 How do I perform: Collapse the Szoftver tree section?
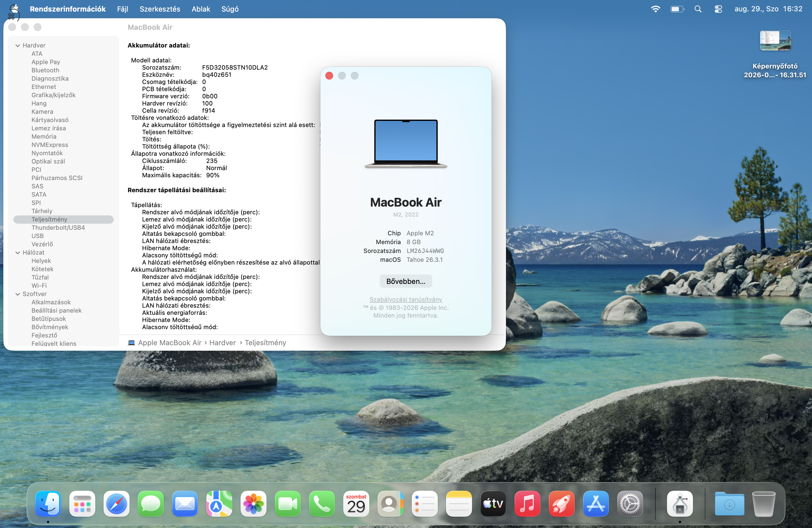pyautogui.click(x=17, y=294)
